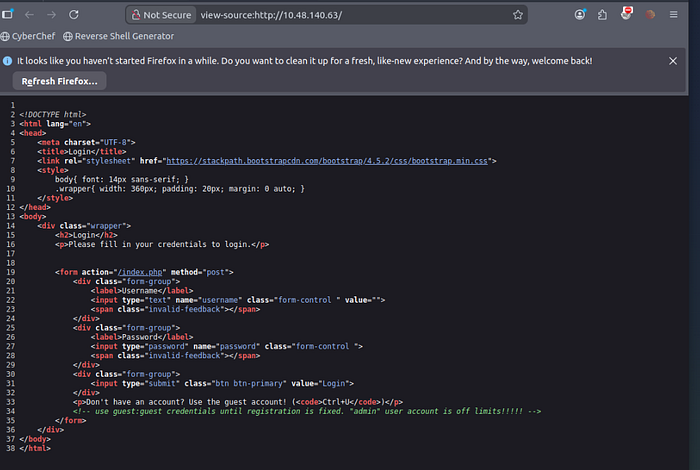The width and height of the screenshot is (700, 470).
Task: Go back to the previous page
Action: pos(29,15)
